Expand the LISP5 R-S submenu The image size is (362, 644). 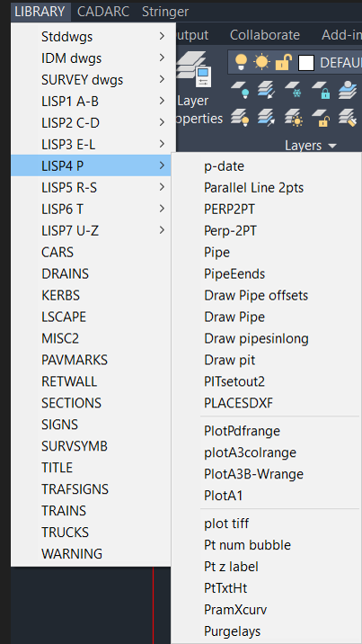(91, 187)
